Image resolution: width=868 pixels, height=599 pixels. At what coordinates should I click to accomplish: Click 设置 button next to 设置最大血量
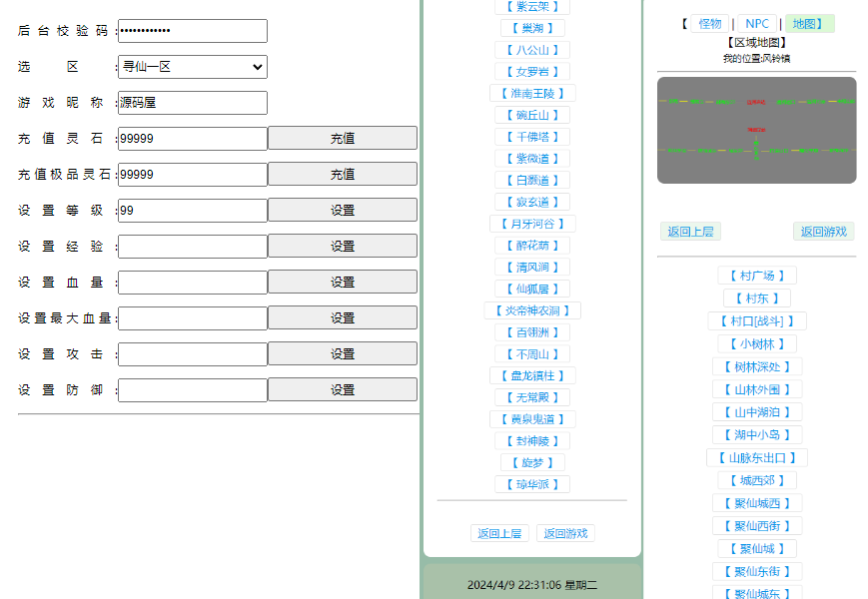coord(343,318)
